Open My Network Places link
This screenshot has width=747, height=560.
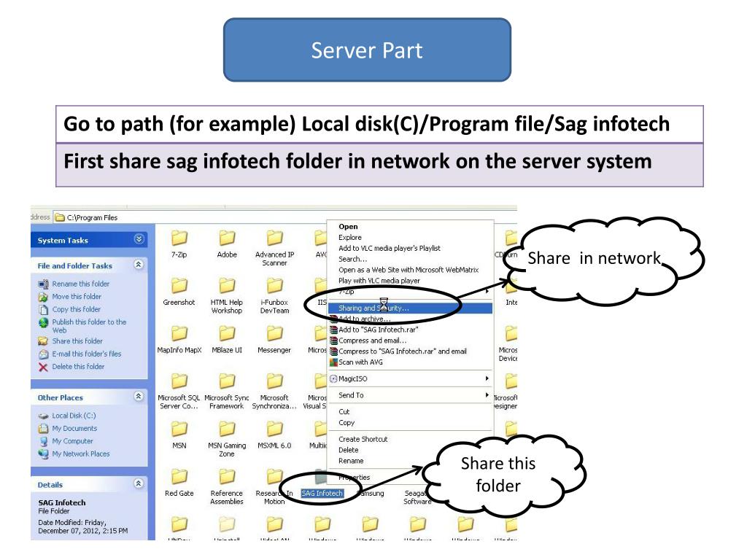[80, 454]
